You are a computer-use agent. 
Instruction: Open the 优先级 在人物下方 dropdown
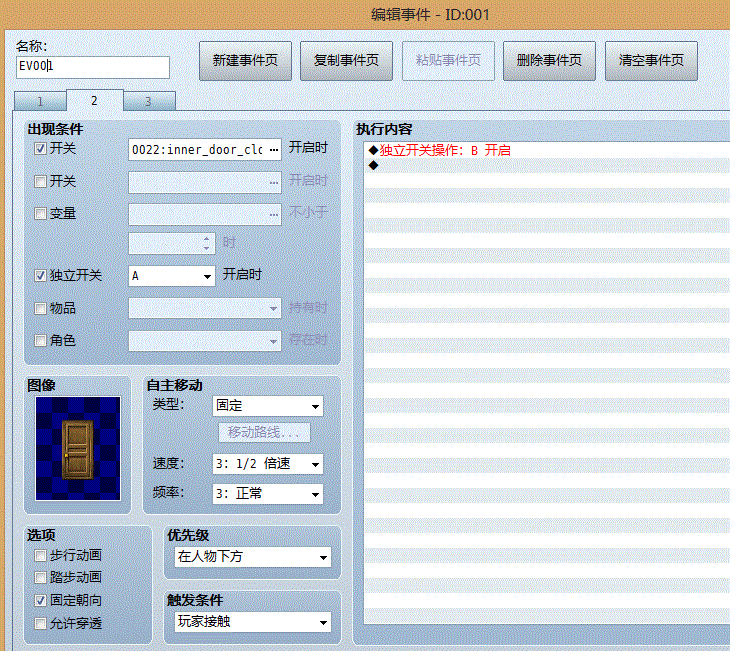click(x=253, y=557)
